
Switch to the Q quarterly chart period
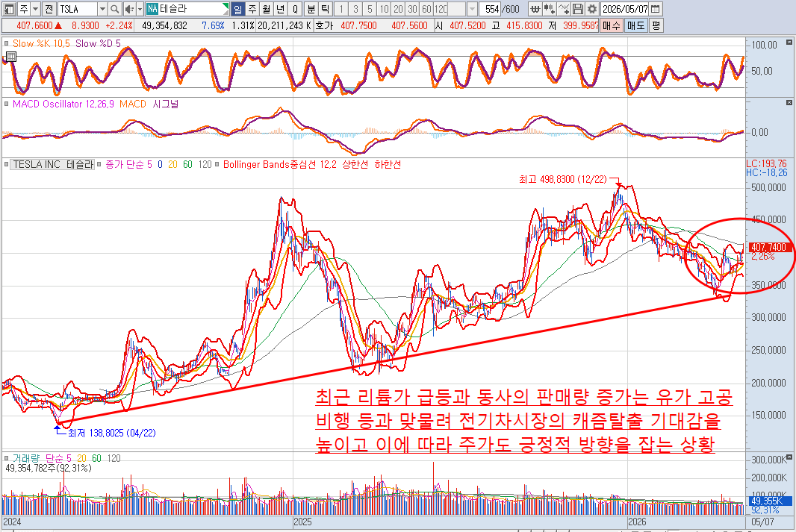pyautogui.click(x=295, y=9)
